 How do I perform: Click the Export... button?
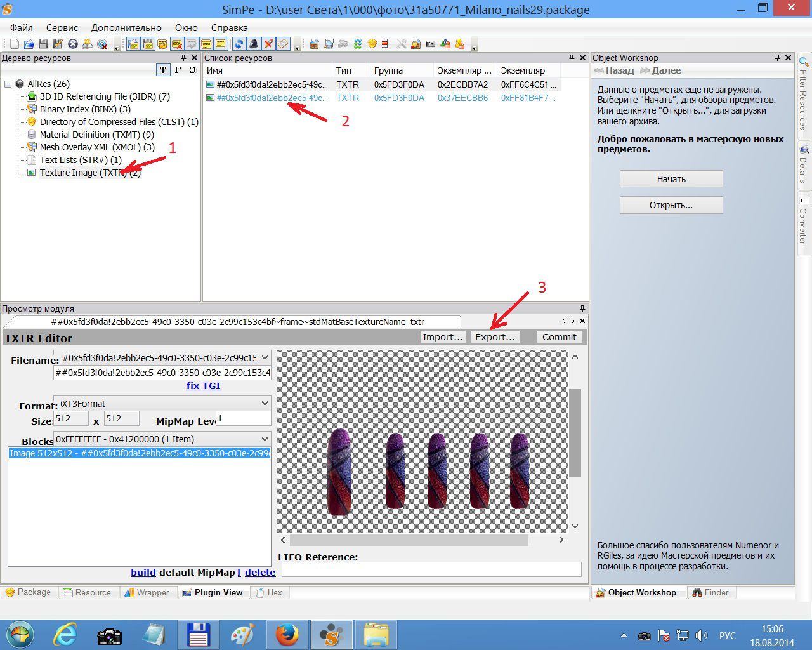click(x=495, y=337)
